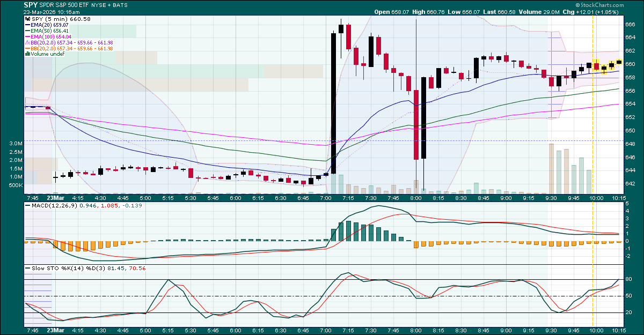This screenshot has height=335, width=644.
Task: Click the tallest volume bar at 9:30
Action: coord(551,169)
